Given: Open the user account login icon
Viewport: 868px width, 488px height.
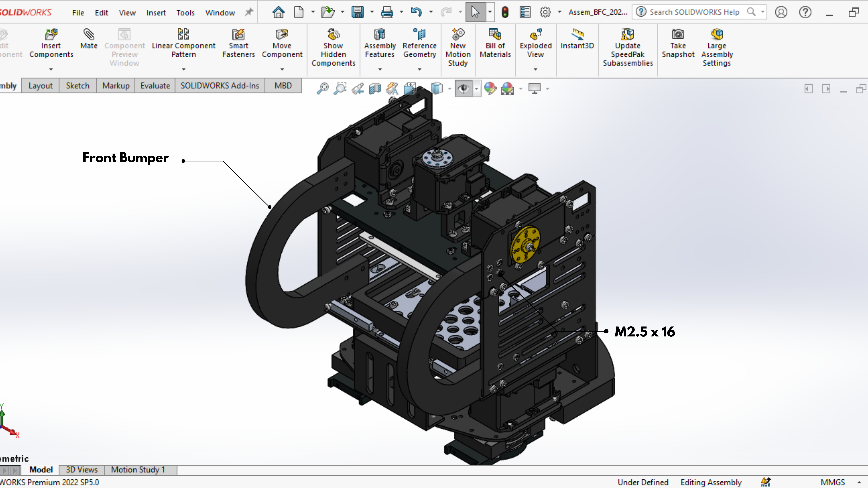Looking at the screenshot, I should tap(781, 12).
